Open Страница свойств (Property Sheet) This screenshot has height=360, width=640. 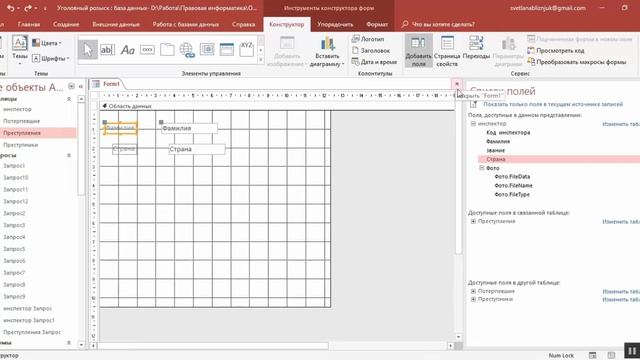(x=447, y=51)
